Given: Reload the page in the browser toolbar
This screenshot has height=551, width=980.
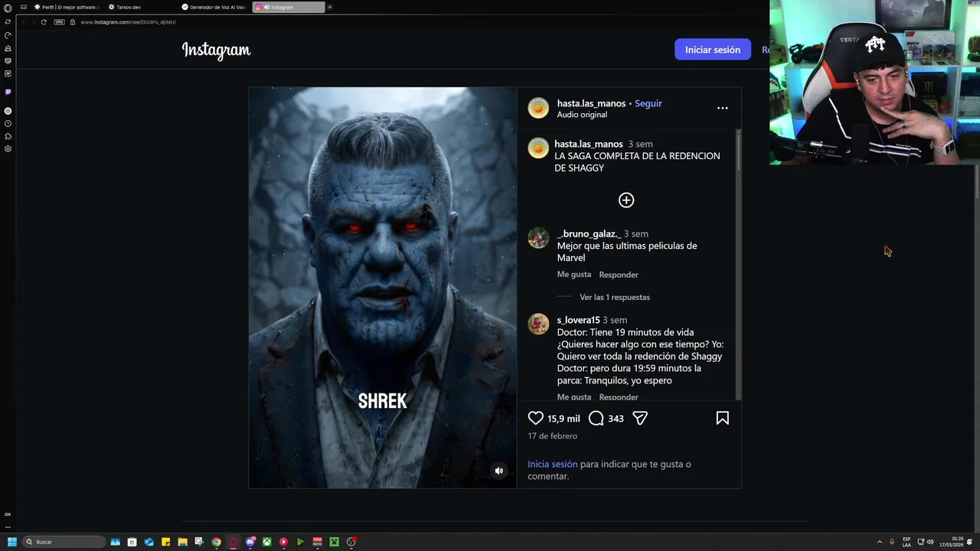Looking at the screenshot, I should point(44,22).
